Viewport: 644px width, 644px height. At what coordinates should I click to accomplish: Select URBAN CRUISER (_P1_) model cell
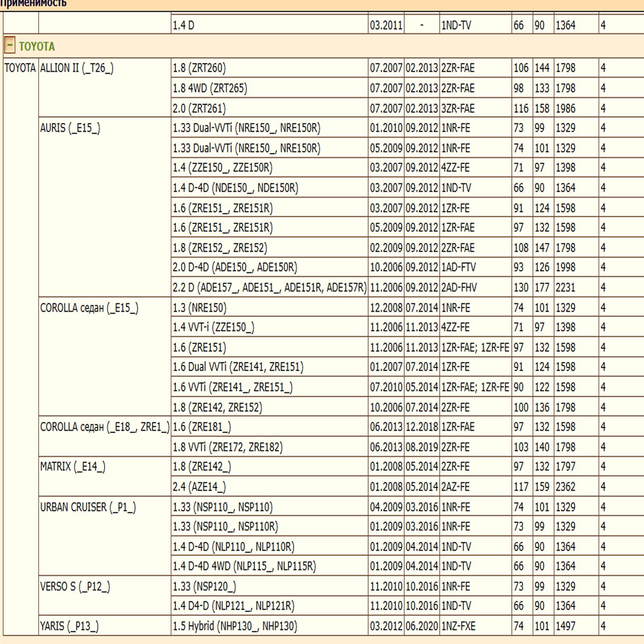click(88, 507)
